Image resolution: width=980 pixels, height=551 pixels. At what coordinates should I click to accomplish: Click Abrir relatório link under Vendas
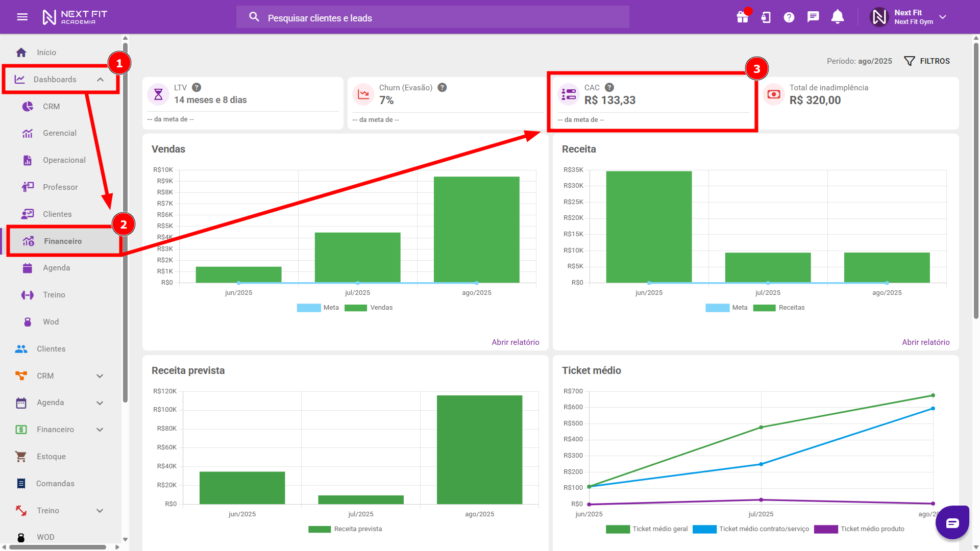(515, 342)
